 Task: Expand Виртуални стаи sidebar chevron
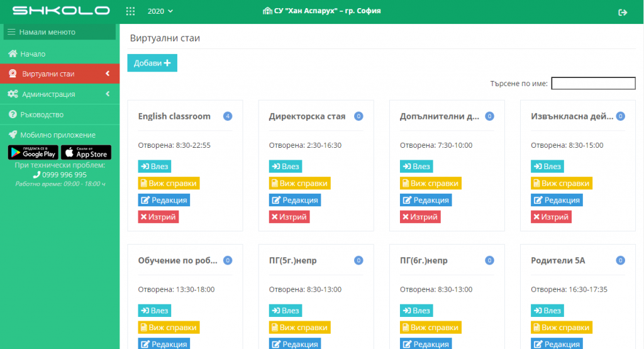(x=108, y=74)
